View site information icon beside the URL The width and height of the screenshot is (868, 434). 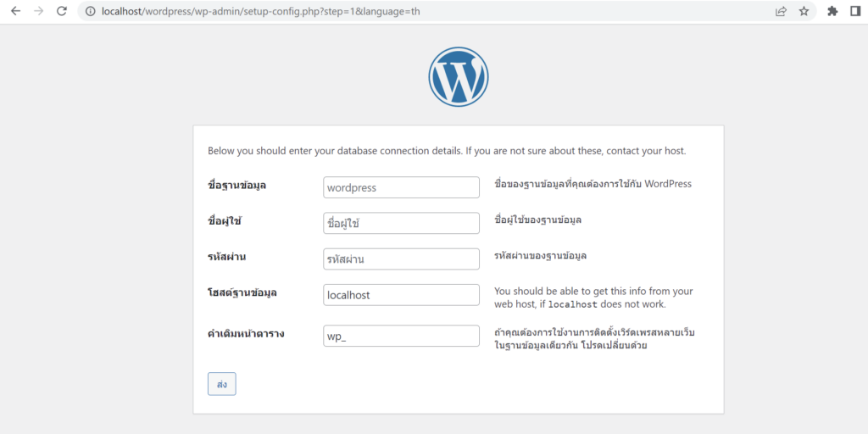pos(89,11)
